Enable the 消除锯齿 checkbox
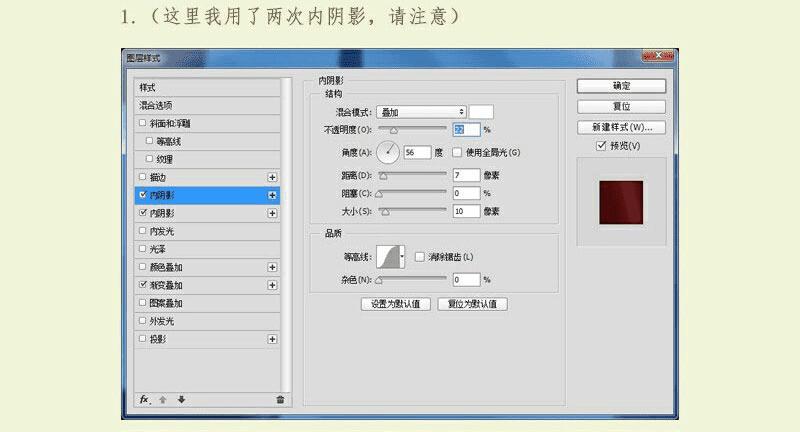 419,257
